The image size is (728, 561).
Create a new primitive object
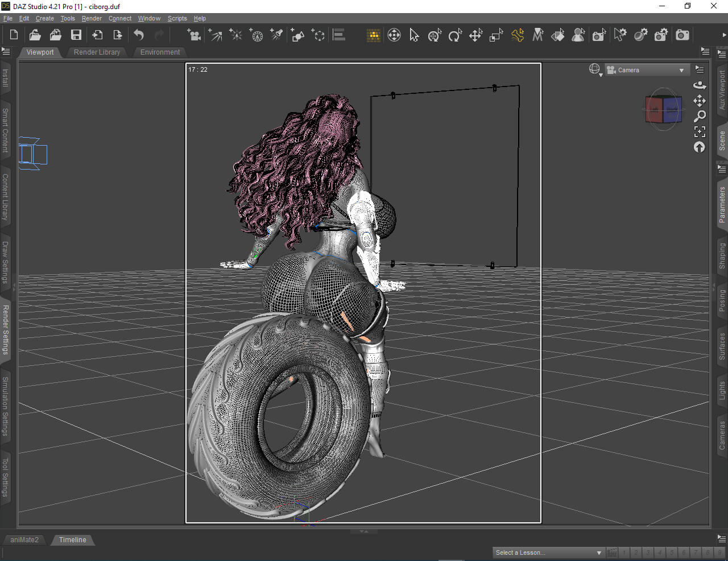click(x=297, y=35)
